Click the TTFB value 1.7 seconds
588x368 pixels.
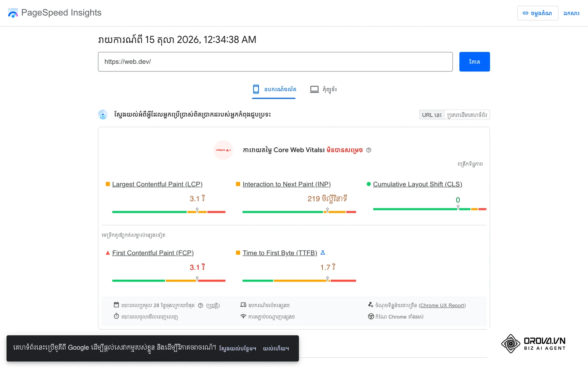pyautogui.click(x=328, y=267)
